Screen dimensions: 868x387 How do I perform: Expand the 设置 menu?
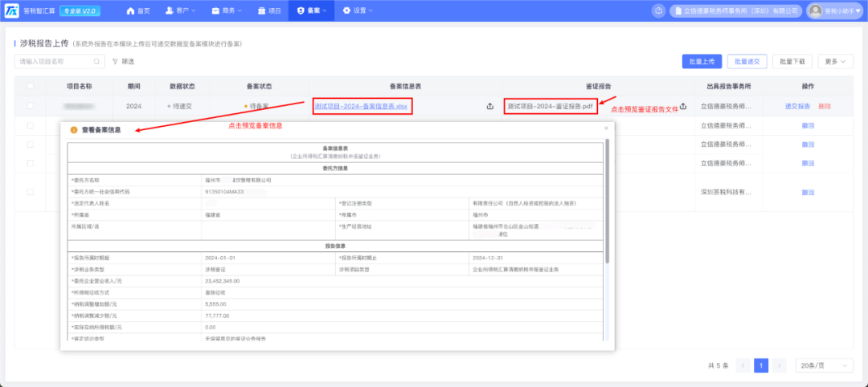tap(357, 10)
